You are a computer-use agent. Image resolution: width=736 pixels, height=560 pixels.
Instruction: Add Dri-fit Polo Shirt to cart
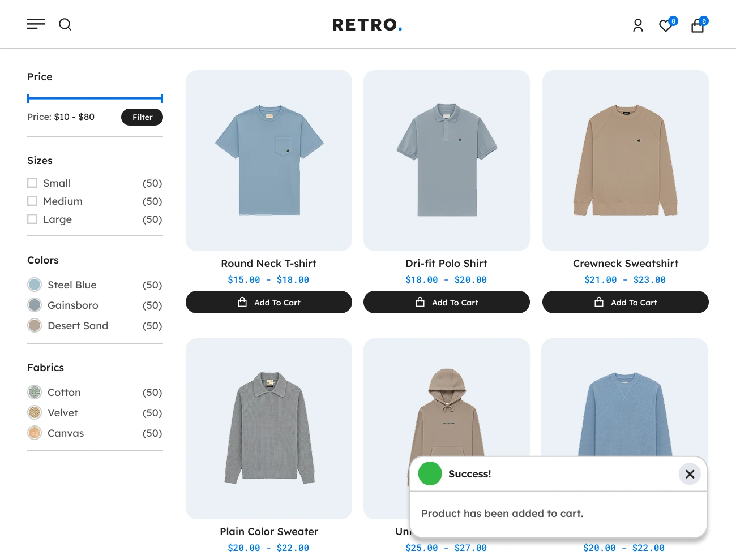(447, 302)
